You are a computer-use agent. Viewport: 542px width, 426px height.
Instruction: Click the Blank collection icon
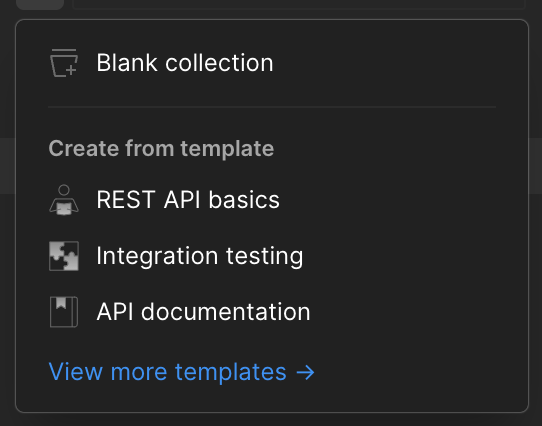pos(64,63)
